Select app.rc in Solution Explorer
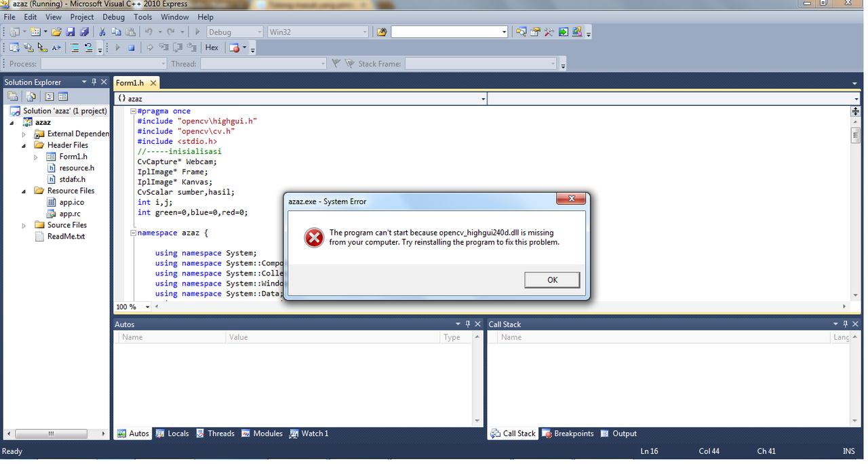 coord(70,214)
